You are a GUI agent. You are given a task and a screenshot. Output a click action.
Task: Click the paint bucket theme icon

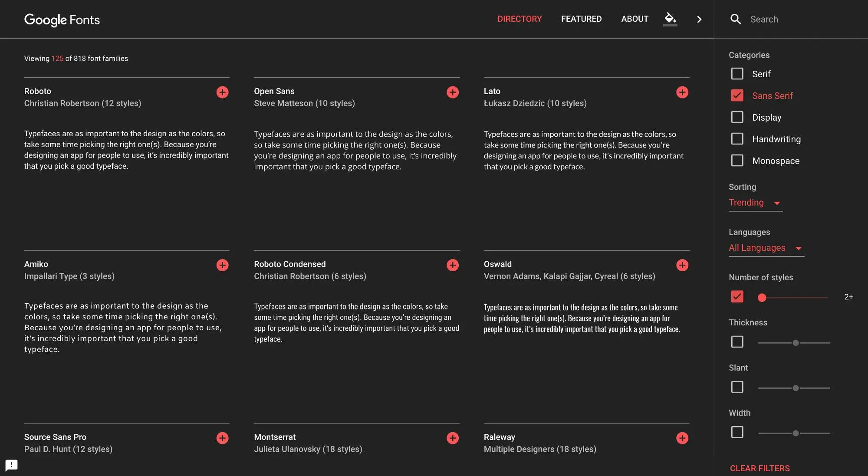click(670, 18)
